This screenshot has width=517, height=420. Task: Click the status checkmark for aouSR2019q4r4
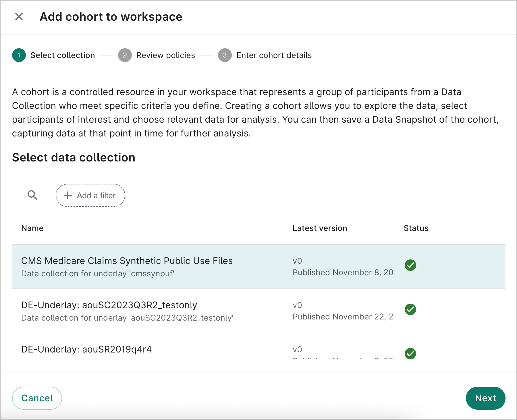(x=410, y=354)
